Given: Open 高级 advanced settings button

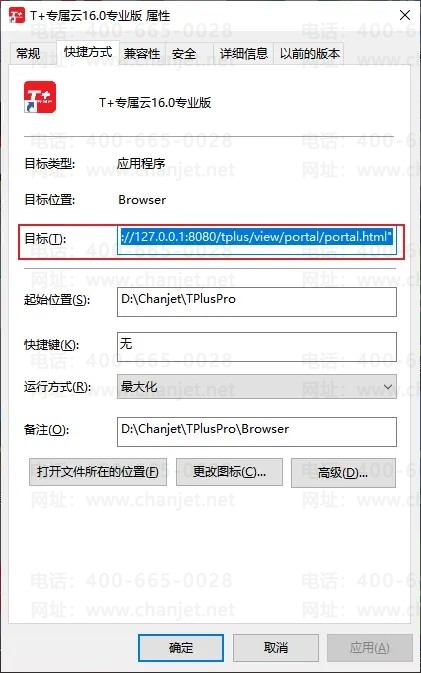Looking at the screenshot, I should tap(343, 473).
